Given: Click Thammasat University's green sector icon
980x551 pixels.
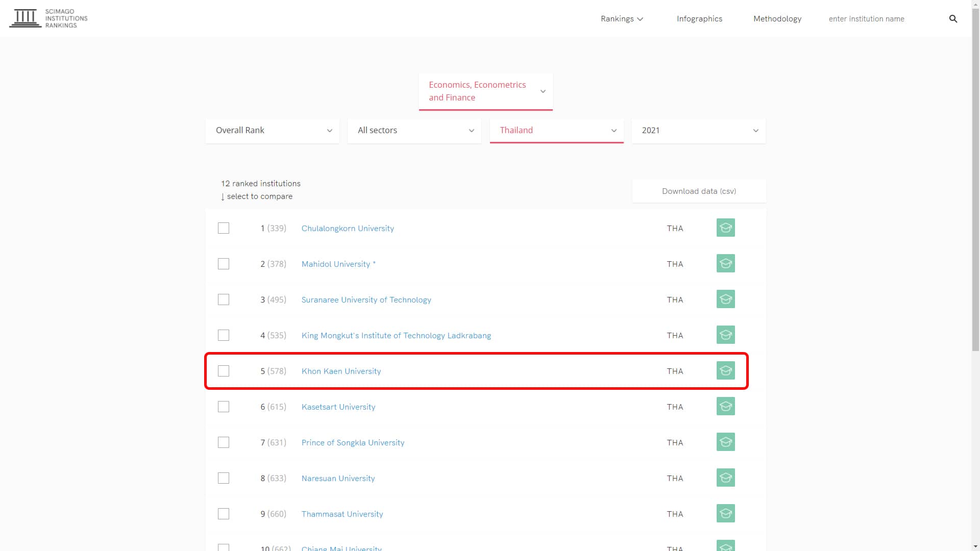Looking at the screenshot, I should tap(726, 514).
